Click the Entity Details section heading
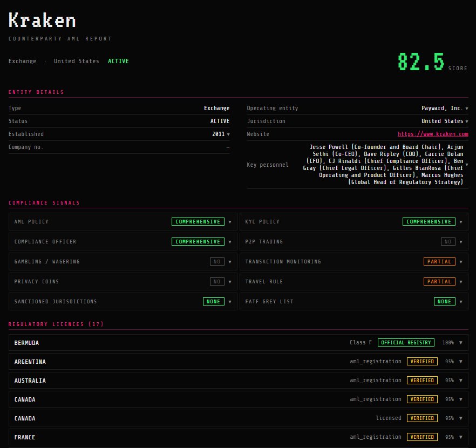This screenshot has height=448, width=476. tap(36, 92)
